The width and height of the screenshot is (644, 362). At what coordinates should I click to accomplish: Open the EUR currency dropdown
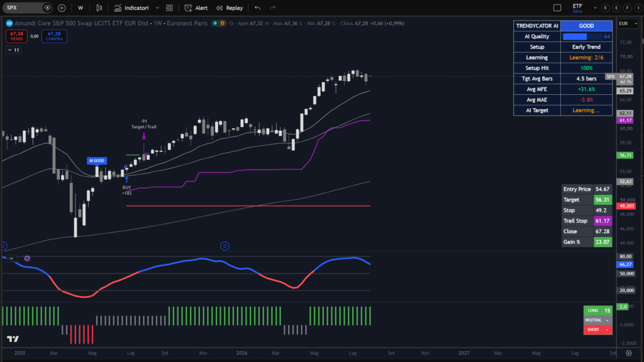click(x=628, y=23)
